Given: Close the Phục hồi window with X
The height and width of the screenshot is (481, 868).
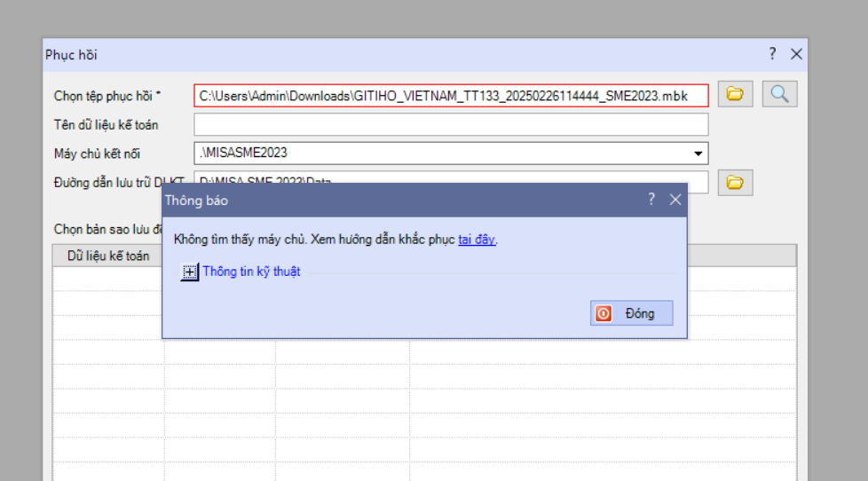Looking at the screenshot, I should [796, 54].
